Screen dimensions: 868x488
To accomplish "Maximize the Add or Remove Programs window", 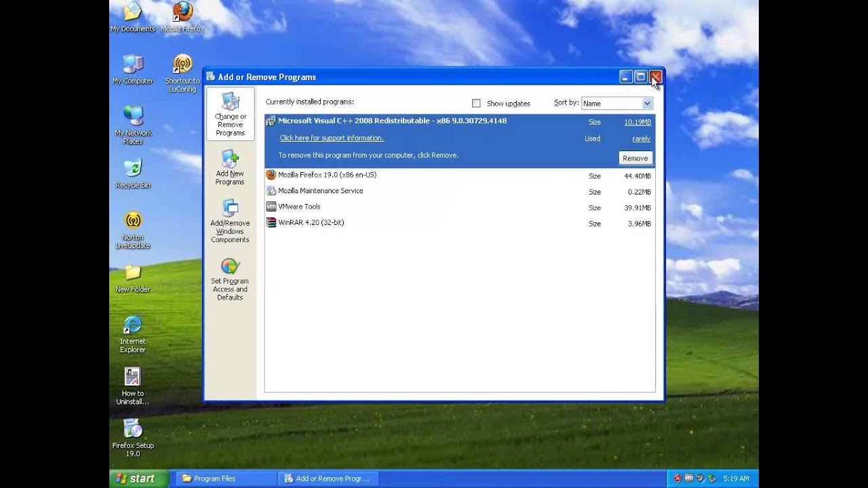I will (x=641, y=77).
